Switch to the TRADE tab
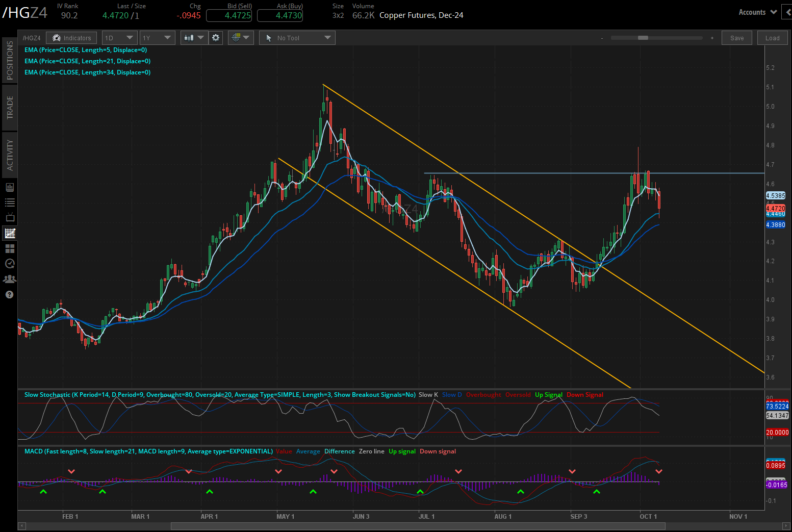Image resolution: width=792 pixels, height=532 pixels. (x=9, y=107)
